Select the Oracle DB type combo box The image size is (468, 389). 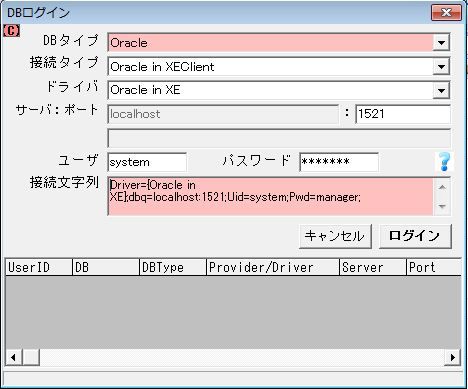pyautogui.click(x=279, y=42)
